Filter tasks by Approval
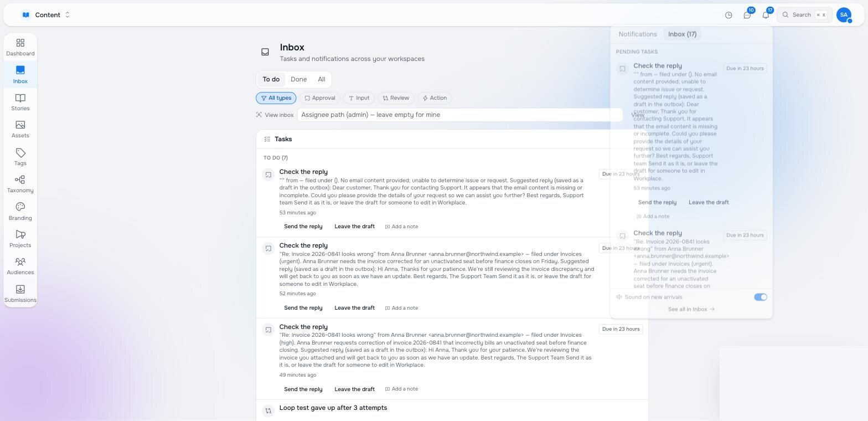 (x=320, y=98)
